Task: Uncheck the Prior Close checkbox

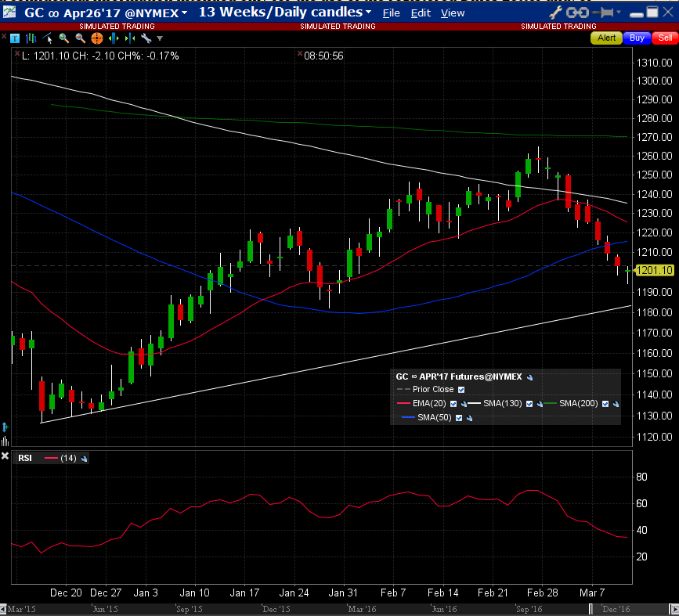Action: [x=460, y=390]
